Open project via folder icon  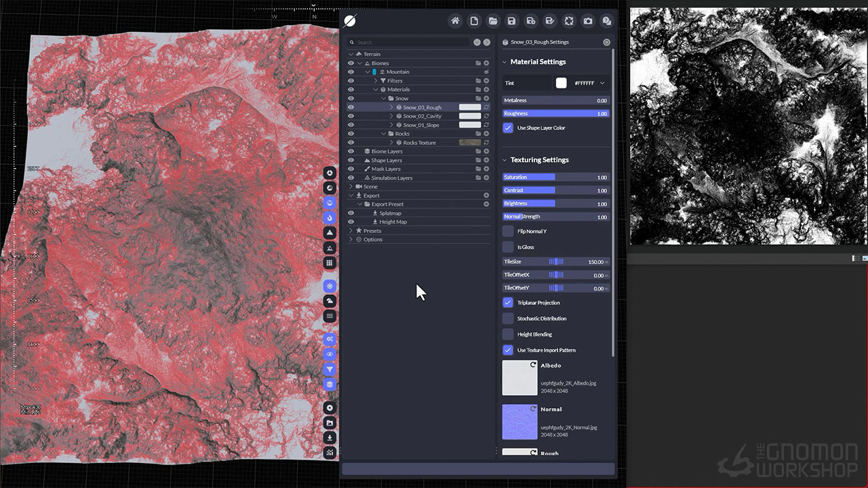click(x=493, y=21)
